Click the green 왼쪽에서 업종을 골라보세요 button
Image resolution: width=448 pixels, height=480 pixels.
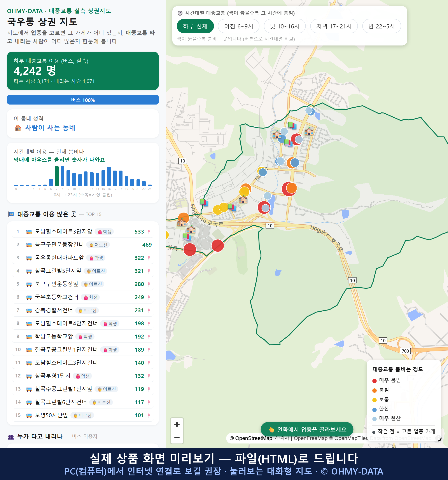point(307,429)
